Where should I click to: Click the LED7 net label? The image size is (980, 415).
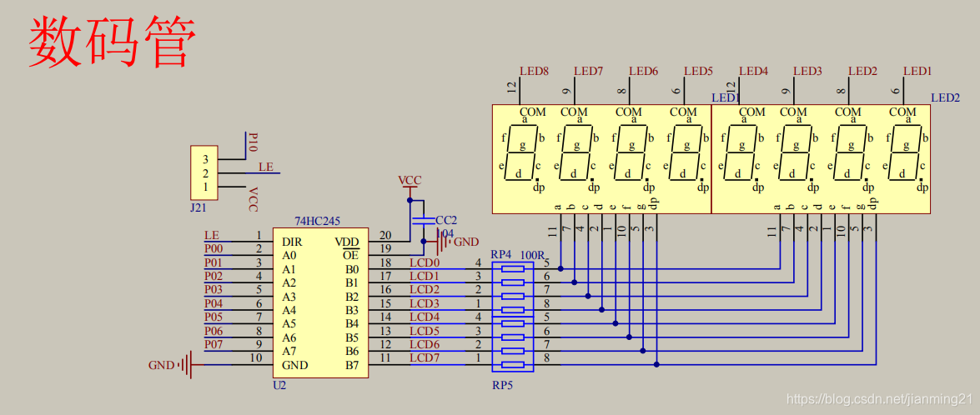pos(589,71)
